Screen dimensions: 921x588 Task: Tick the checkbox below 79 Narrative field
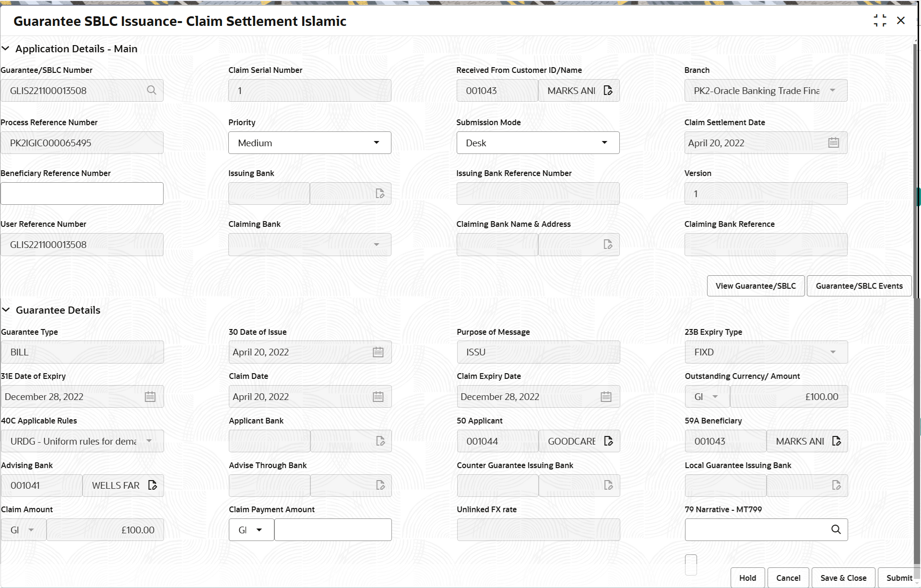691,565
